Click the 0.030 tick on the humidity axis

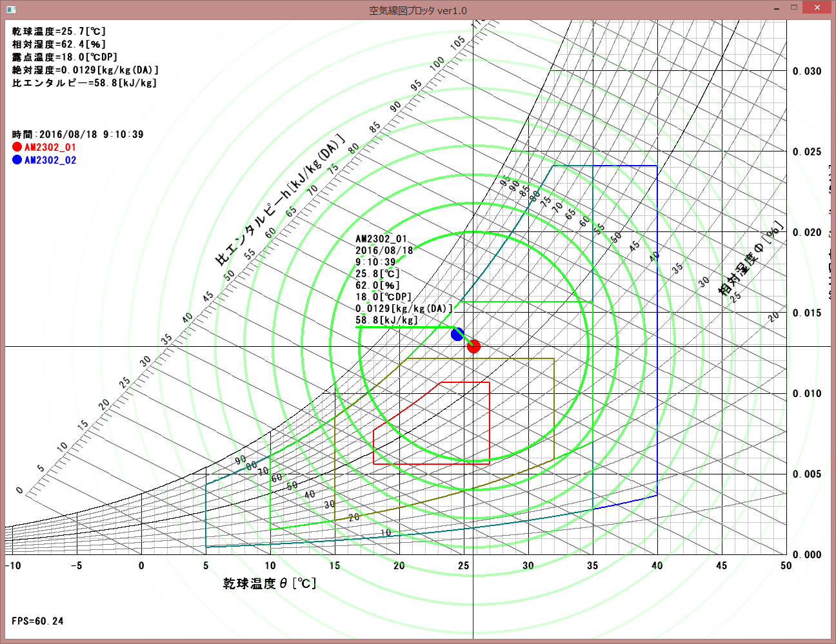coord(807,71)
